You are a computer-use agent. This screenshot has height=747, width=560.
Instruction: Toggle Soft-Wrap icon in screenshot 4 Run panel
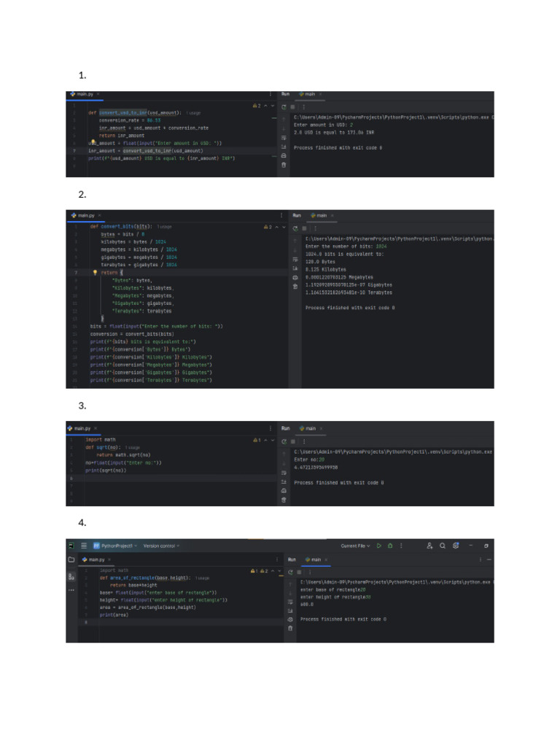click(290, 603)
